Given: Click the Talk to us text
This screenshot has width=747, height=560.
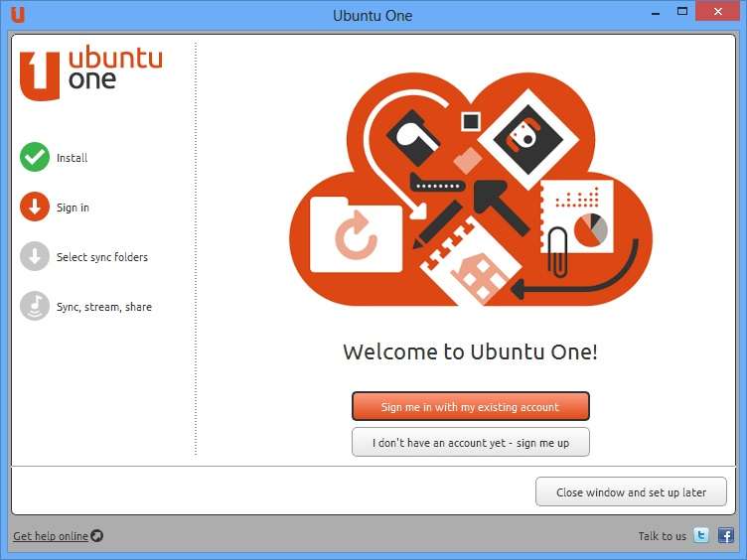Looking at the screenshot, I should tap(663, 536).
